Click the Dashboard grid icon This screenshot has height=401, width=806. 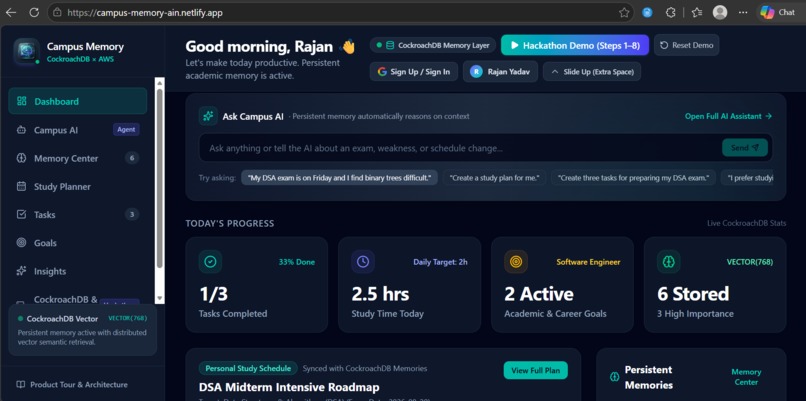pos(22,101)
